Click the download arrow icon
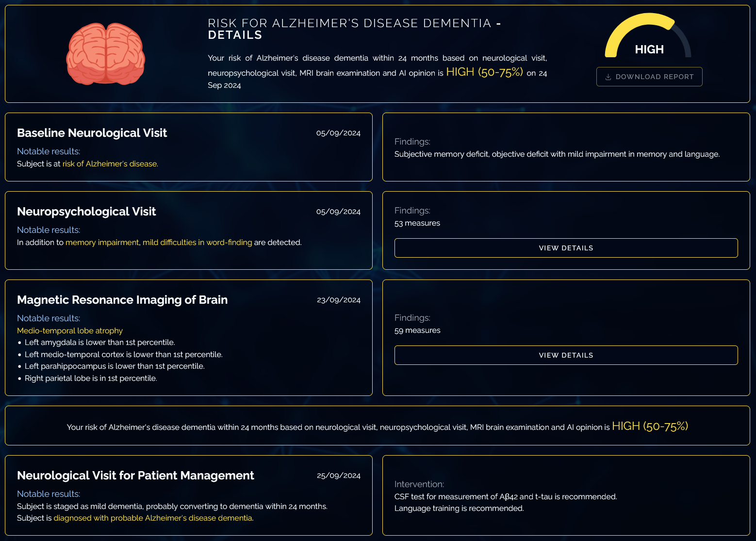The image size is (756, 541). (608, 77)
